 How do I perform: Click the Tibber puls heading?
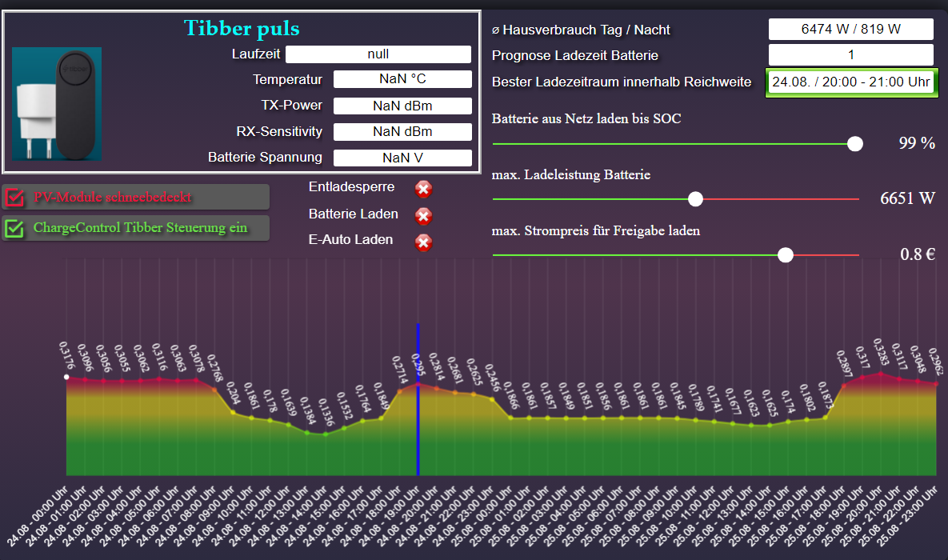click(x=242, y=29)
